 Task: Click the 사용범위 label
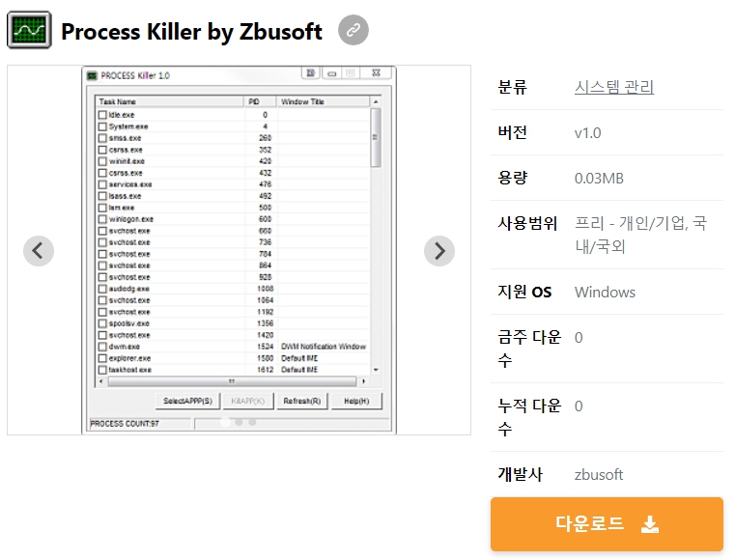point(527,224)
